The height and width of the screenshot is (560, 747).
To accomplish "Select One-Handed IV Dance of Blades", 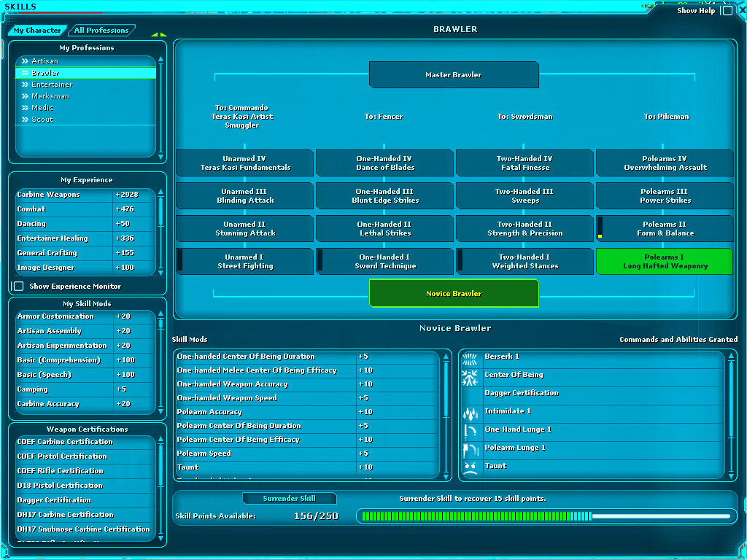I will (x=385, y=163).
